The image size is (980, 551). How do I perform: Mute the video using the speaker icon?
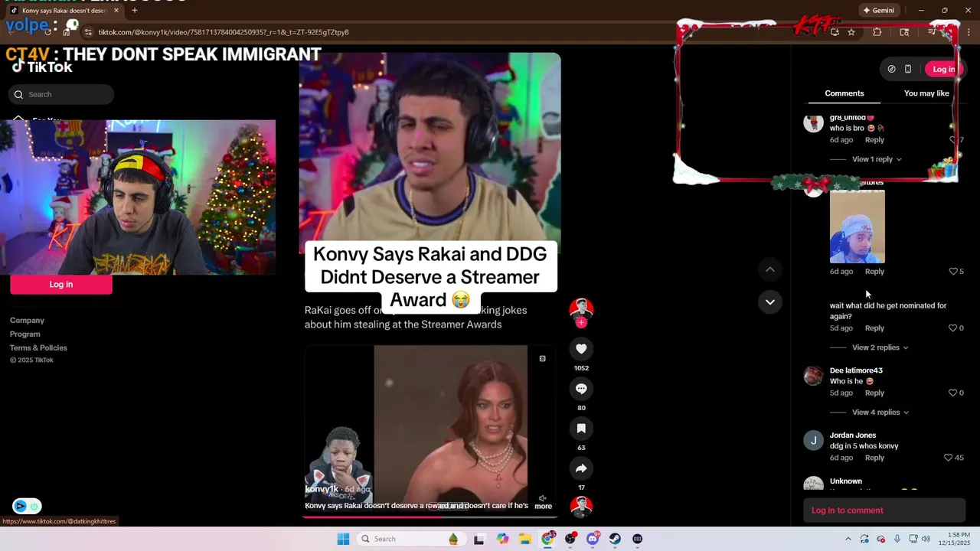(542, 498)
